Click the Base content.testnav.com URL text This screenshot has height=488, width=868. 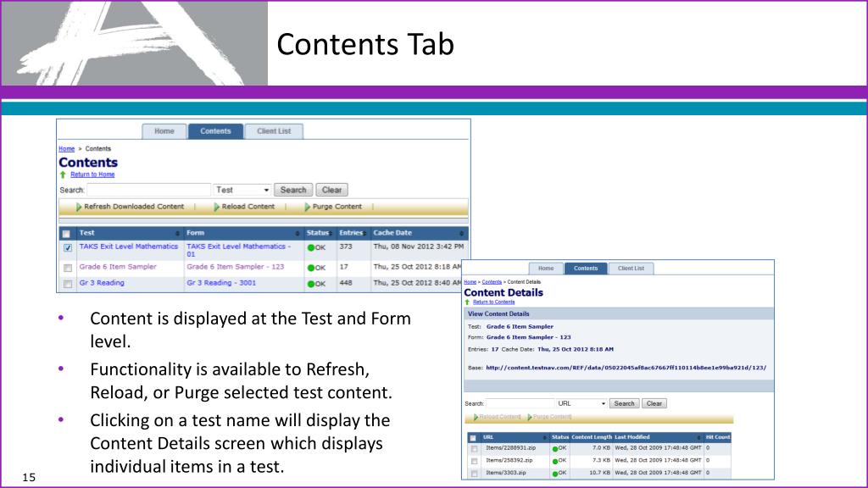pyautogui.click(x=626, y=368)
